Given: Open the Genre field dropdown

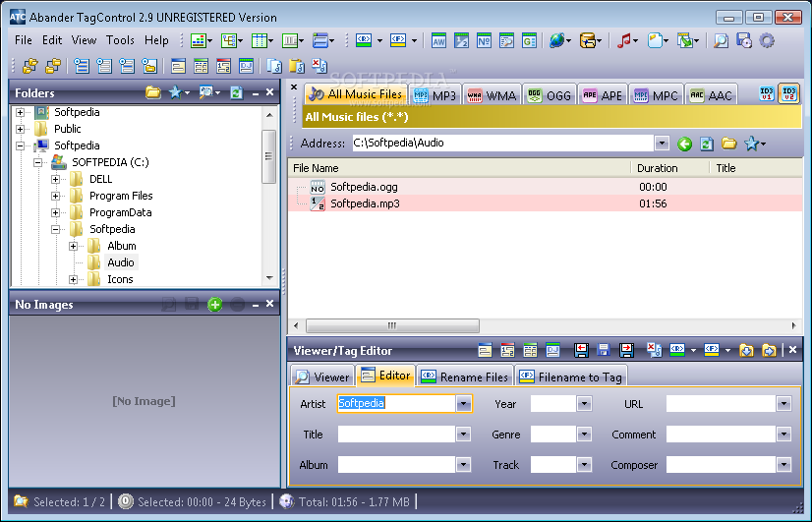Looking at the screenshot, I should click(x=584, y=434).
